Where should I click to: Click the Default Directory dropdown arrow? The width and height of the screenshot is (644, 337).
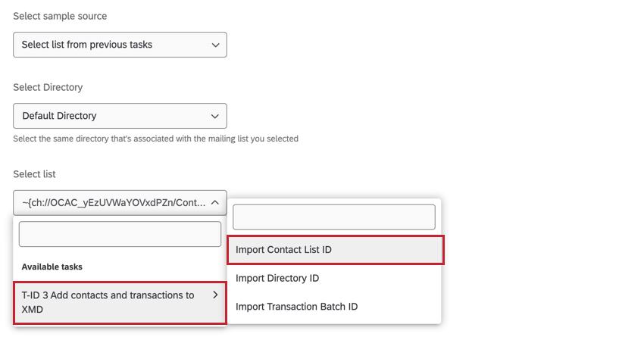point(215,116)
